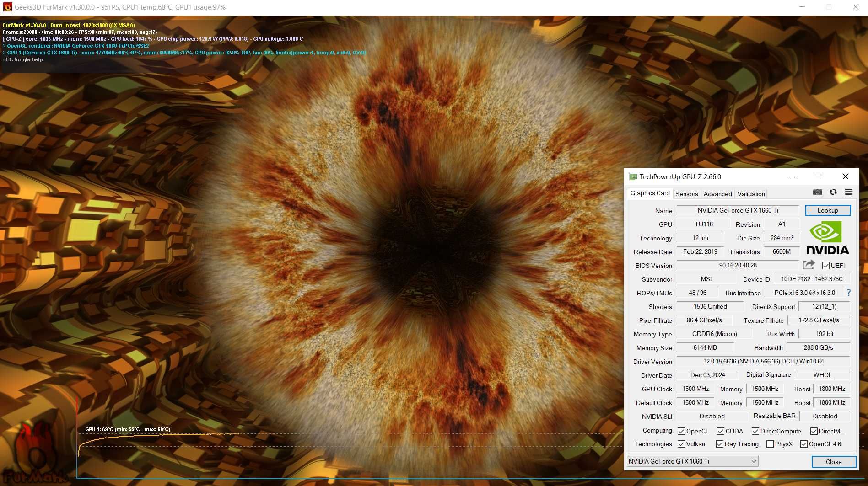Click the OpenGL renderer line in FurMark overlay

[x=76, y=46]
